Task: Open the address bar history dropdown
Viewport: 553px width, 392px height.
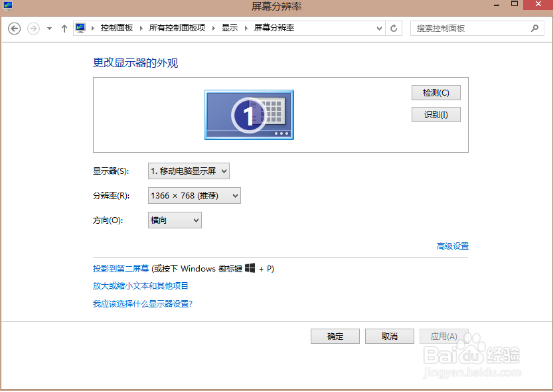Action: tap(379, 28)
